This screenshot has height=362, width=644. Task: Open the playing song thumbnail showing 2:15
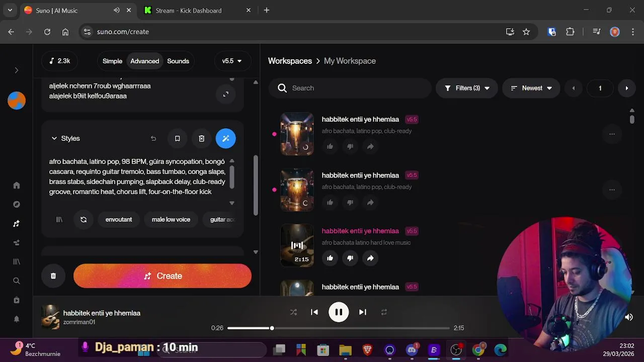(297, 245)
